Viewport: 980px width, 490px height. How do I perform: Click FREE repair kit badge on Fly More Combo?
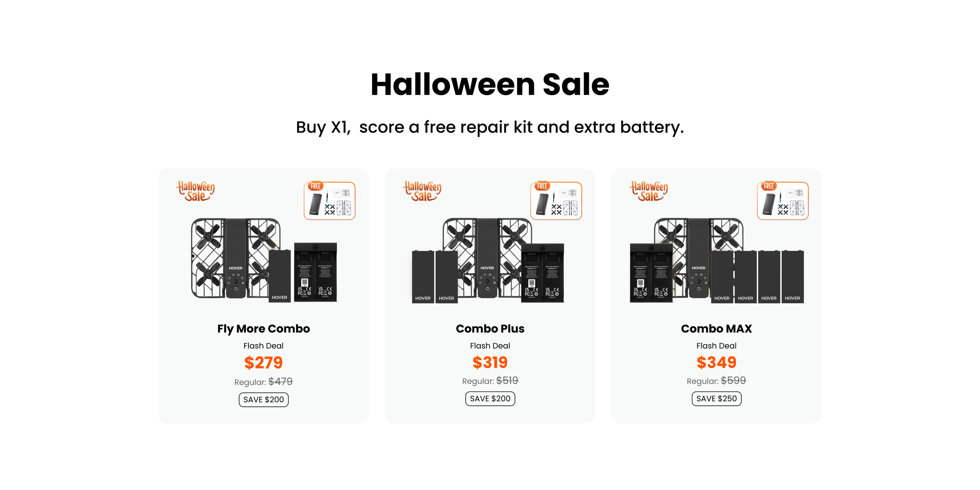point(329,200)
